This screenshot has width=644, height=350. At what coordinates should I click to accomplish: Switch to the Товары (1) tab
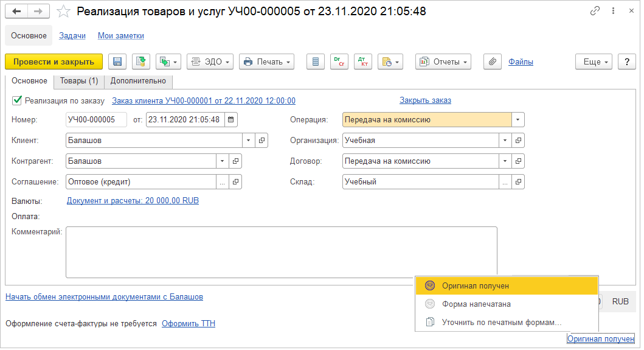(x=79, y=81)
